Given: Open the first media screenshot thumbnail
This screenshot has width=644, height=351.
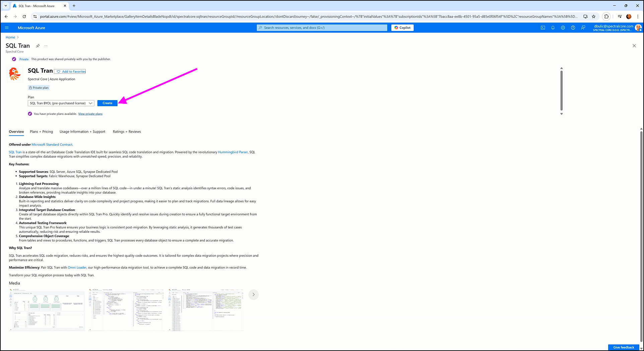Looking at the screenshot, I should [47, 310].
